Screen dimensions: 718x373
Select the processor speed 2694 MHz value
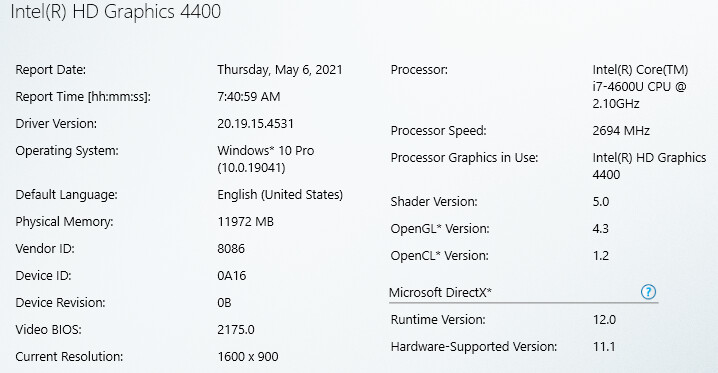click(621, 130)
